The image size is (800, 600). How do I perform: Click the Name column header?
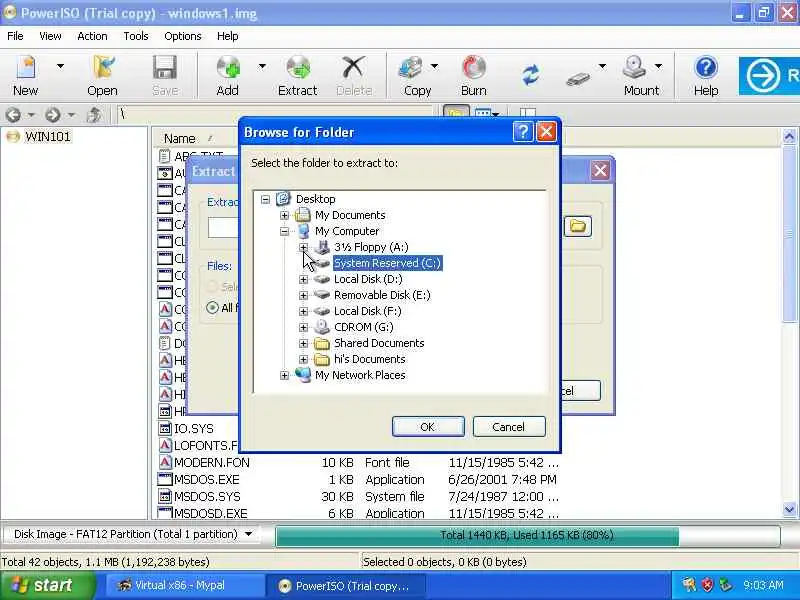click(180, 138)
